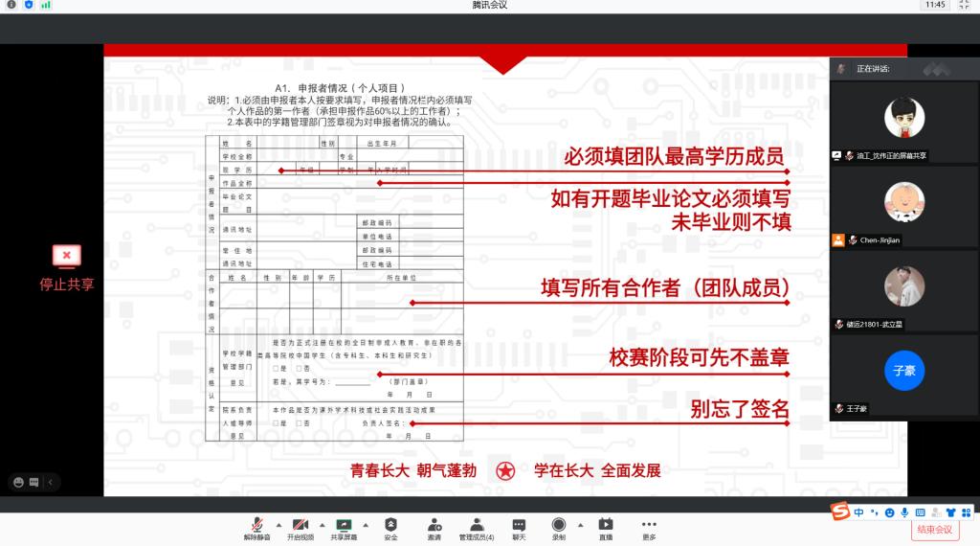Viewport: 980px width, 546px height.
Task: Open the emoji reaction icon at bottom left
Action: coord(17,482)
